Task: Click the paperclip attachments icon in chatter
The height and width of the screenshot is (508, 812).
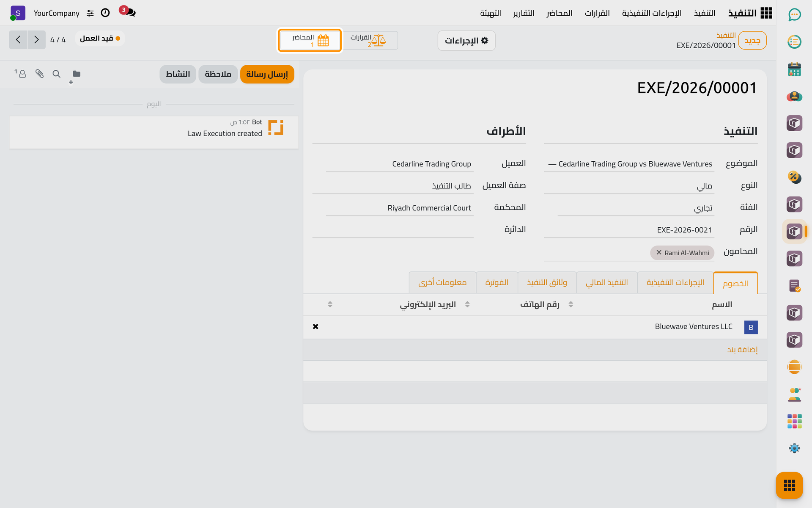Action: coord(39,74)
